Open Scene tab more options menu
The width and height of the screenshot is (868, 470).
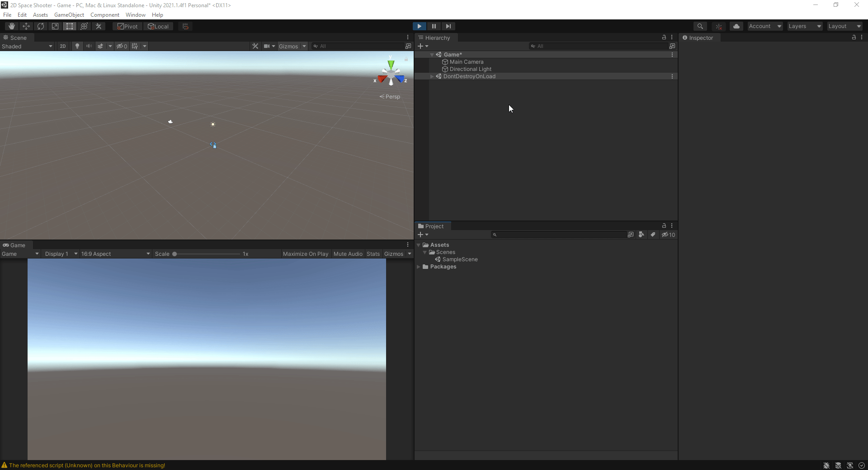pyautogui.click(x=408, y=38)
